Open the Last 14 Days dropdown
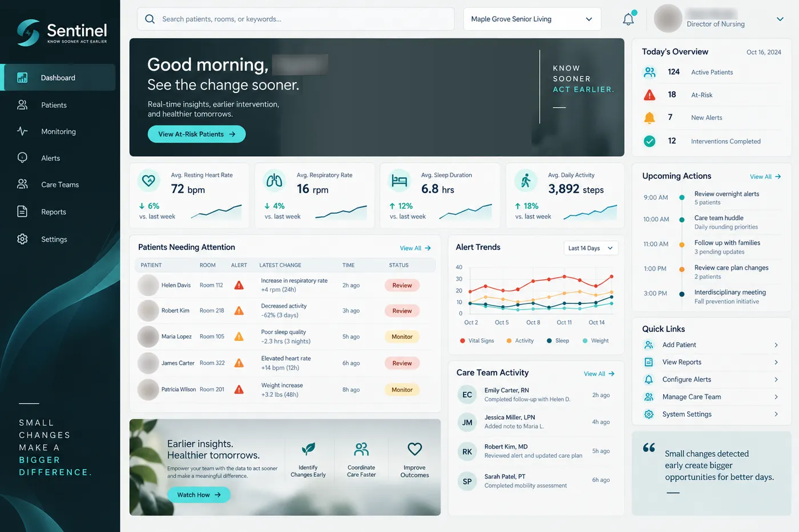The image size is (799, 532). [591, 248]
